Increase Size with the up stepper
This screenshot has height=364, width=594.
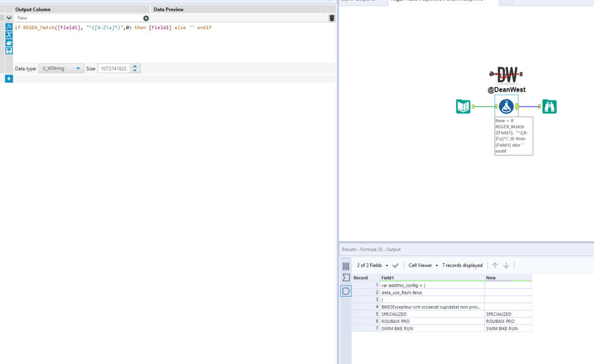tap(135, 66)
